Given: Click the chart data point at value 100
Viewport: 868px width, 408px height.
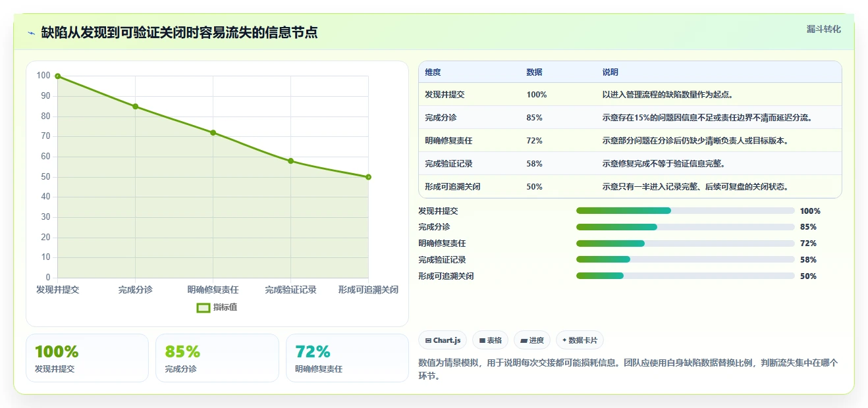Looking at the screenshot, I should pyautogui.click(x=58, y=76).
